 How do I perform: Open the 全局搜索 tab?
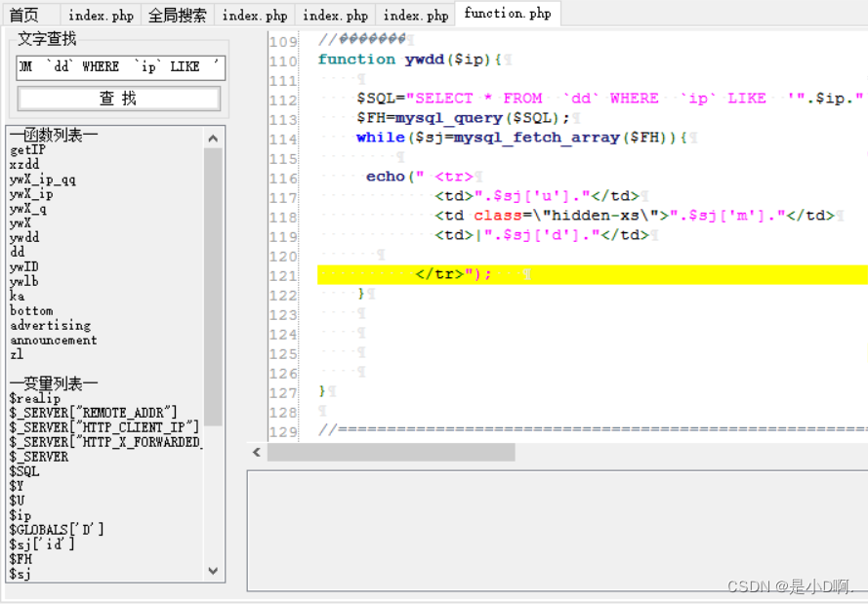[x=177, y=15]
